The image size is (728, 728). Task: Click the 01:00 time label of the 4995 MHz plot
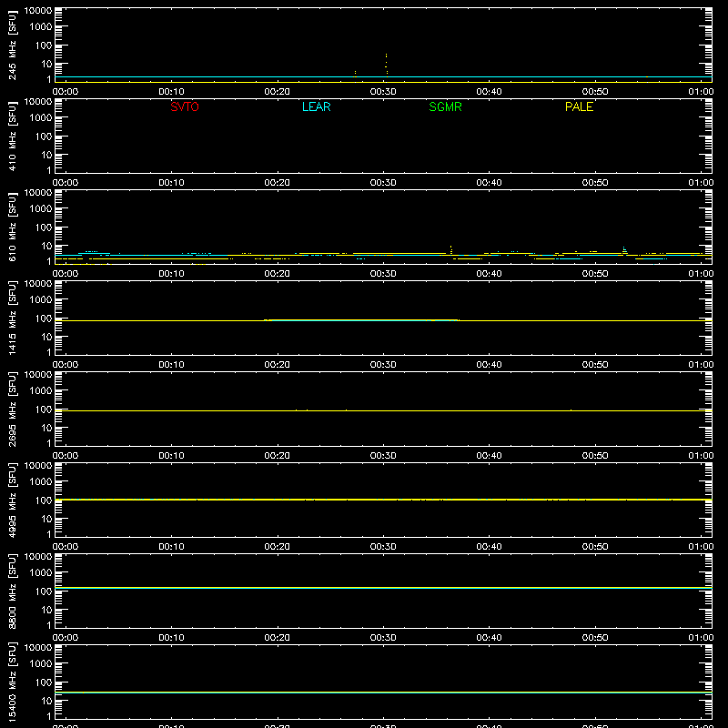701,547
